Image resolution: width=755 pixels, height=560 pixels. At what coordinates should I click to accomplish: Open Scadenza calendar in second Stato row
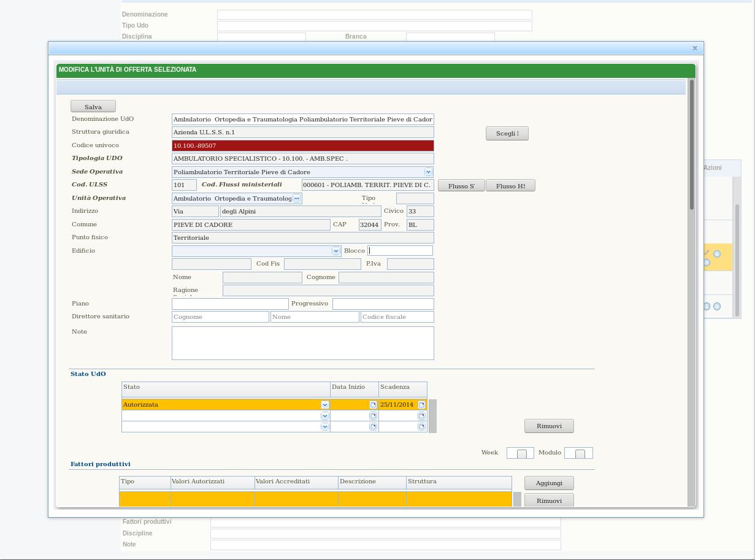(421, 416)
